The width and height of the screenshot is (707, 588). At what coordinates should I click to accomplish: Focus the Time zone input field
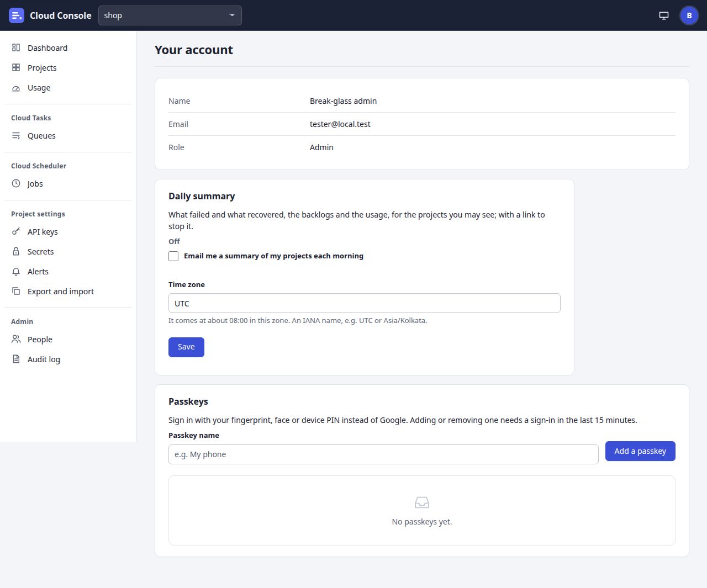[365, 303]
